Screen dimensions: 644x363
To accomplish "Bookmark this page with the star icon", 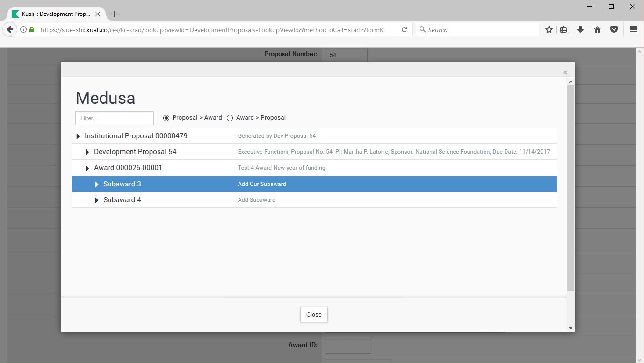I will [549, 29].
